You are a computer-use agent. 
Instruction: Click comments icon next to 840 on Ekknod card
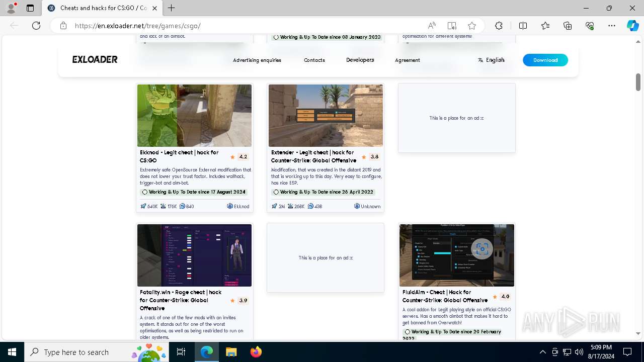[x=183, y=206]
